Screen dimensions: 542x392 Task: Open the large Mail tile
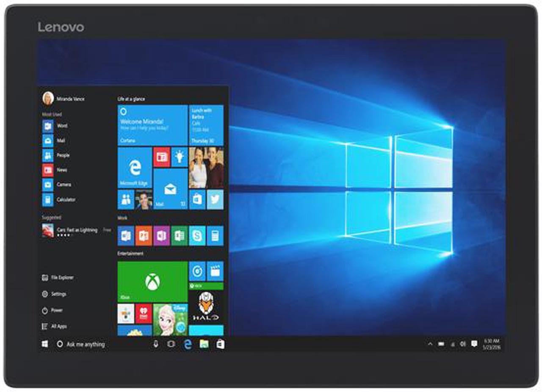pos(171,189)
